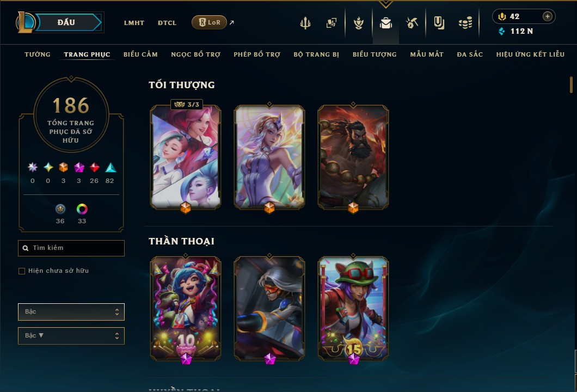Open the Clash trident icon
This screenshot has width=577, height=392.
(x=305, y=23)
